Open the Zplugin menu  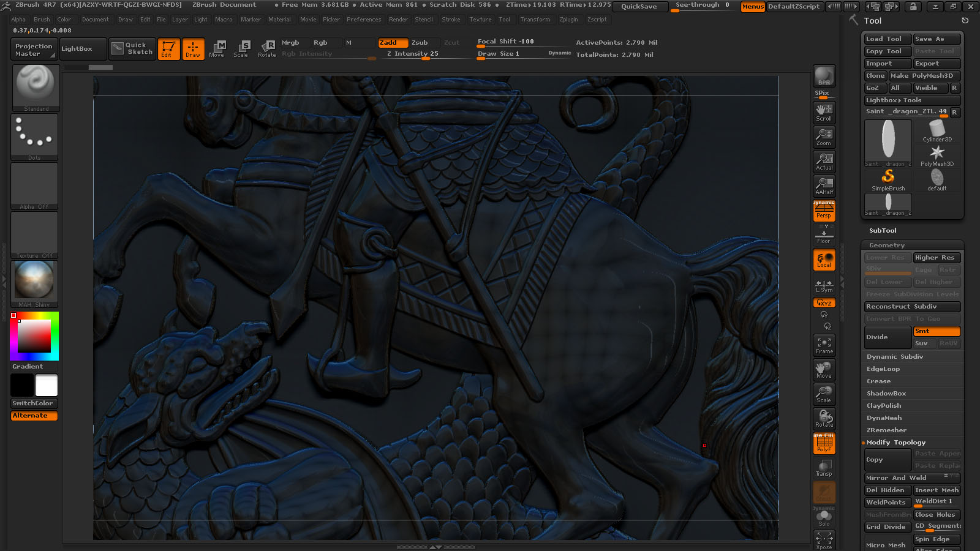click(x=568, y=20)
